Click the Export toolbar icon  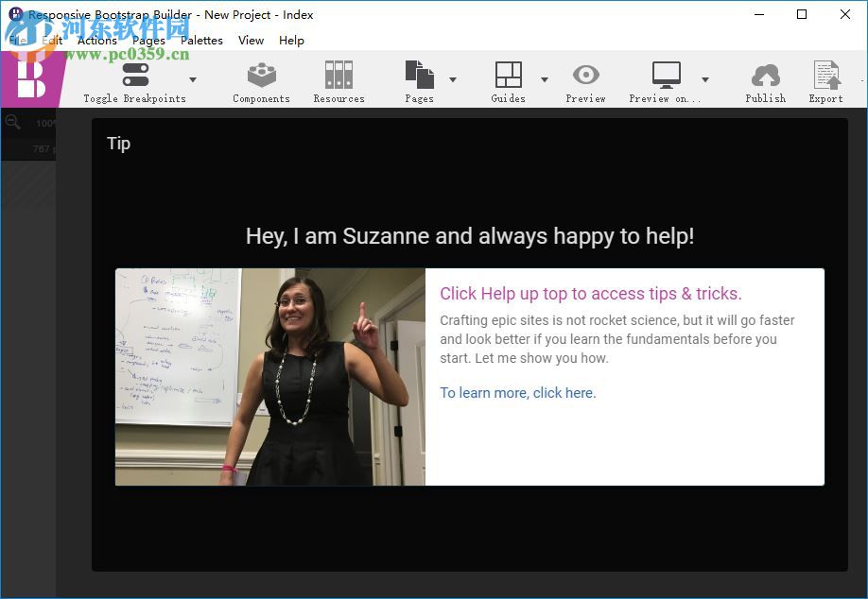point(825,76)
